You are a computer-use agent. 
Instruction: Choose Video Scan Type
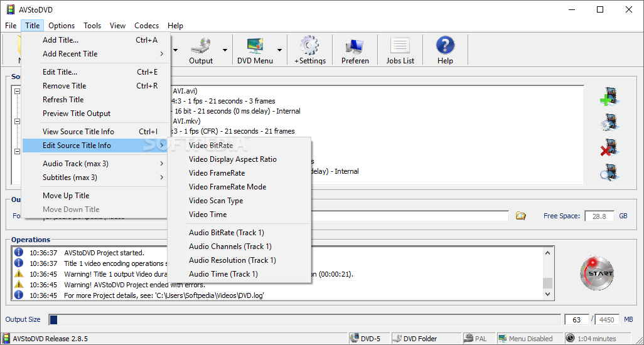click(239, 201)
